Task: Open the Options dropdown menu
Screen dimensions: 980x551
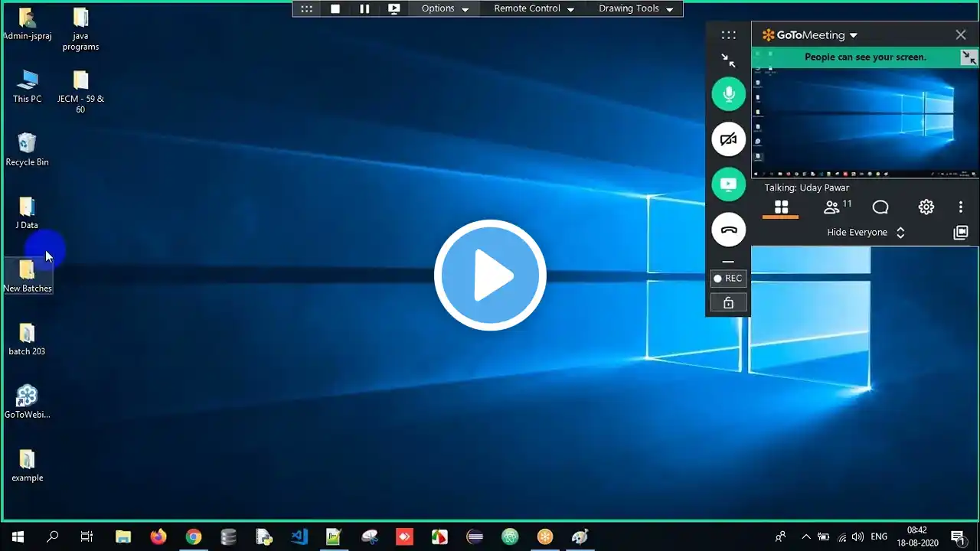Action: (x=445, y=8)
